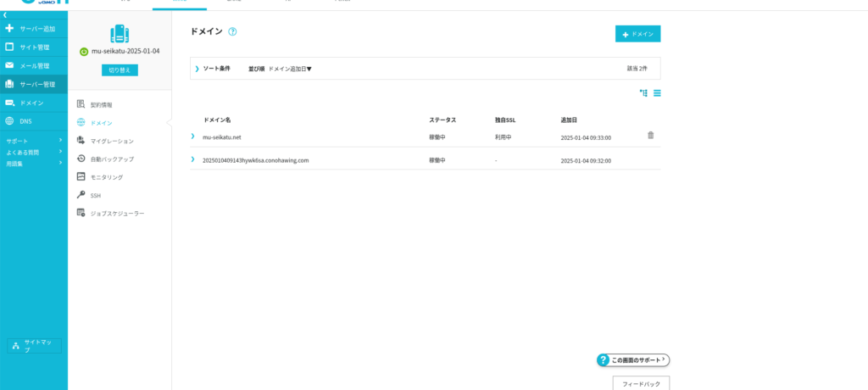The height and width of the screenshot is (390, 868).
Task: Click the large server icon above server name
Action: 120,34
